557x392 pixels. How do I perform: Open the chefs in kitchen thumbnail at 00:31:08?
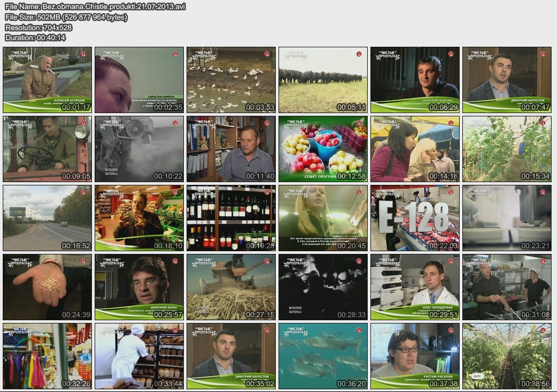pyautogui.click(x=506, y=287)
